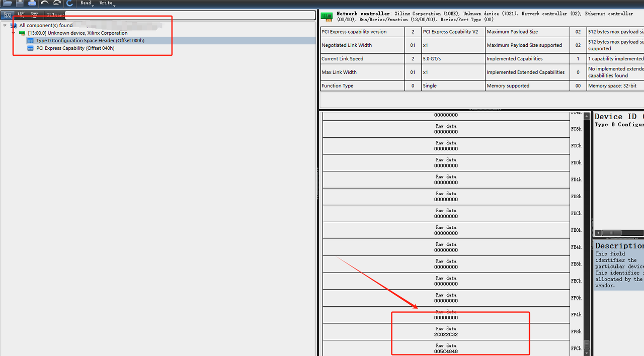
Task: Click the undo arrow toolbar icon
Action: click(x=45, y=3)
